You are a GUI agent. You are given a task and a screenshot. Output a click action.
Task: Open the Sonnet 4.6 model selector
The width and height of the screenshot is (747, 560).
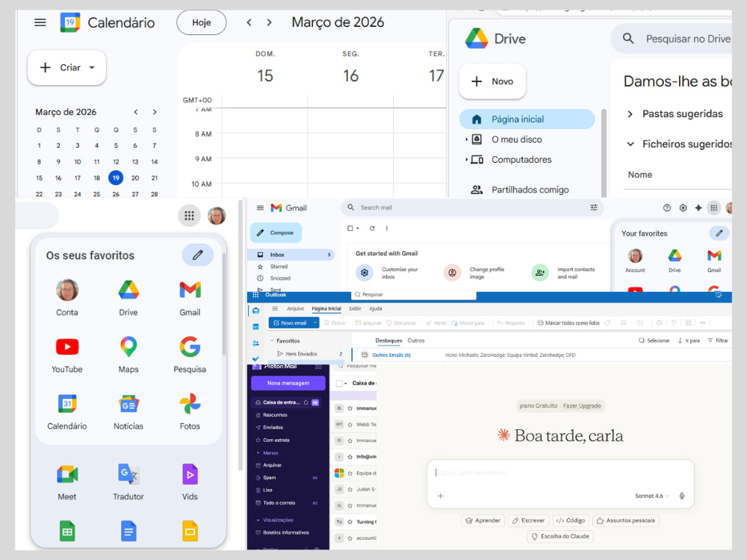(x=651, y=496)
